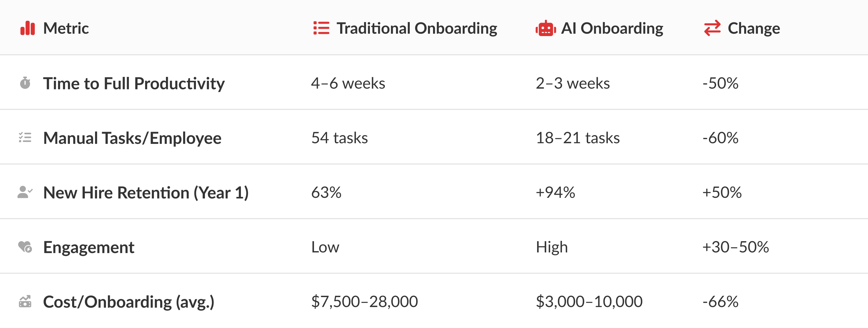Click the money chart icon beside Cost/Onboarding
This screenshot has height=328, width=868.
click(25, 302)
